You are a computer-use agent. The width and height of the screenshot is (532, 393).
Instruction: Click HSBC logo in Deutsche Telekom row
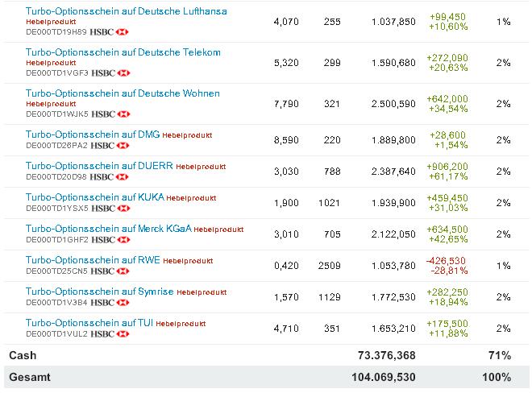[x=110, y=72]
